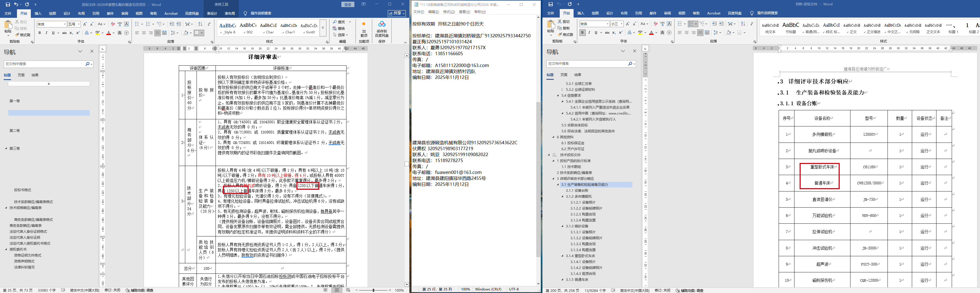Open the 格式(O) menu in Notepad
980x293 pixels.
click(449, 12)
